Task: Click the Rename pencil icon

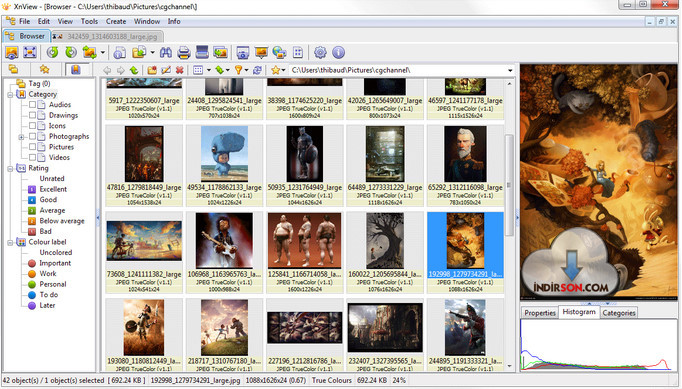Action: click(x=166, y=70)
